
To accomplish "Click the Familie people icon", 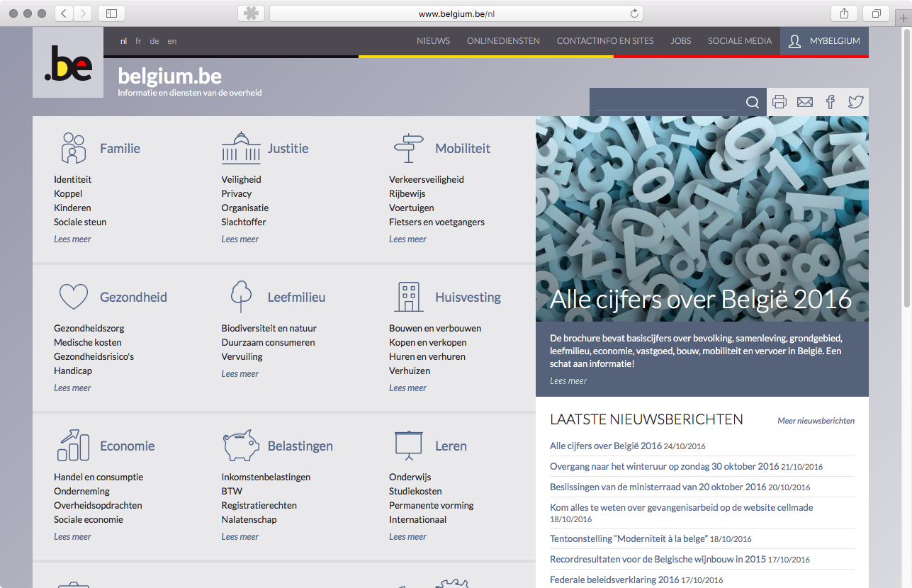I will coord(73,148).
